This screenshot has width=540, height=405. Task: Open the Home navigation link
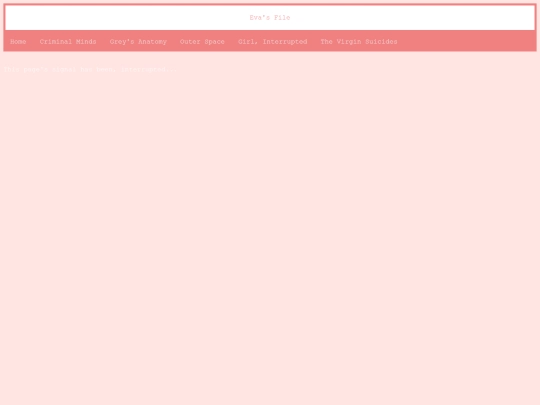pos(18,42)
